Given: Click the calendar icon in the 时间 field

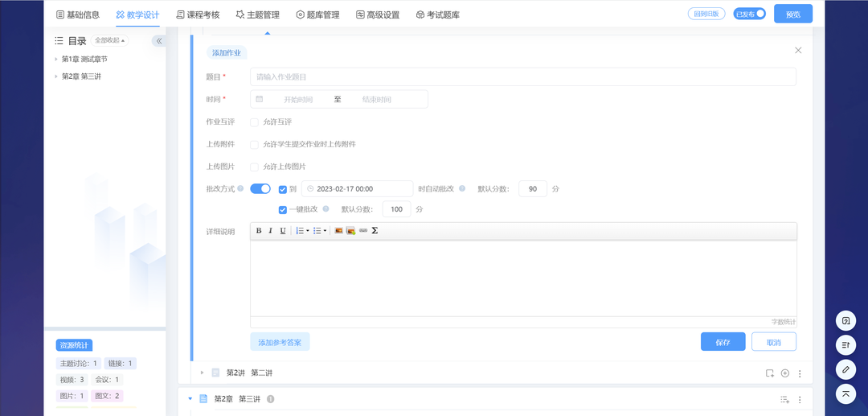Looking at the screenshot, I should 259,99.
